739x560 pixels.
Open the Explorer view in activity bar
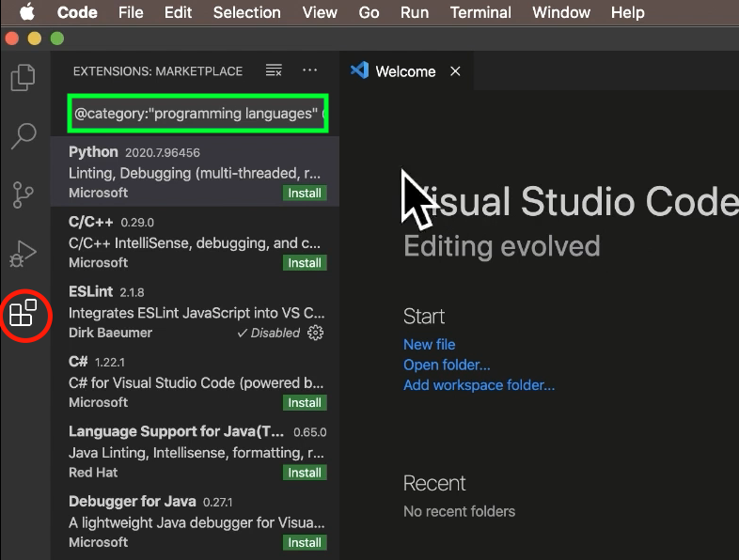pos(24,78)
